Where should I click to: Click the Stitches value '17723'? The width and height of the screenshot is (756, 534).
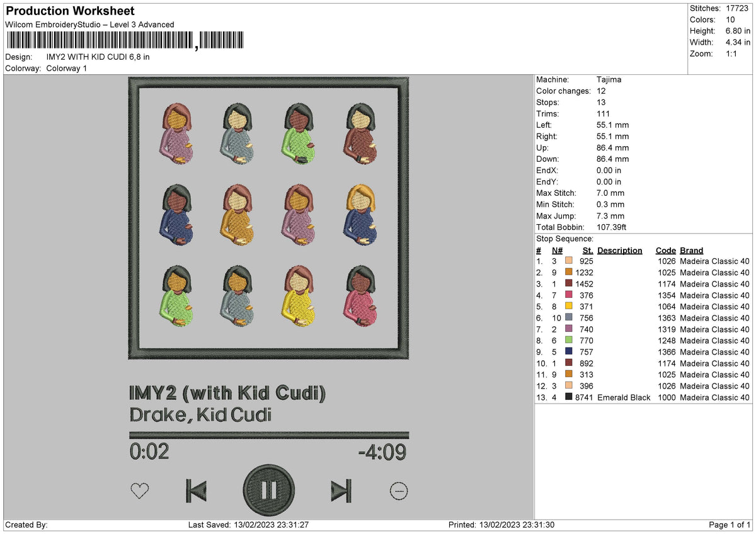click(x=738, y=8)
